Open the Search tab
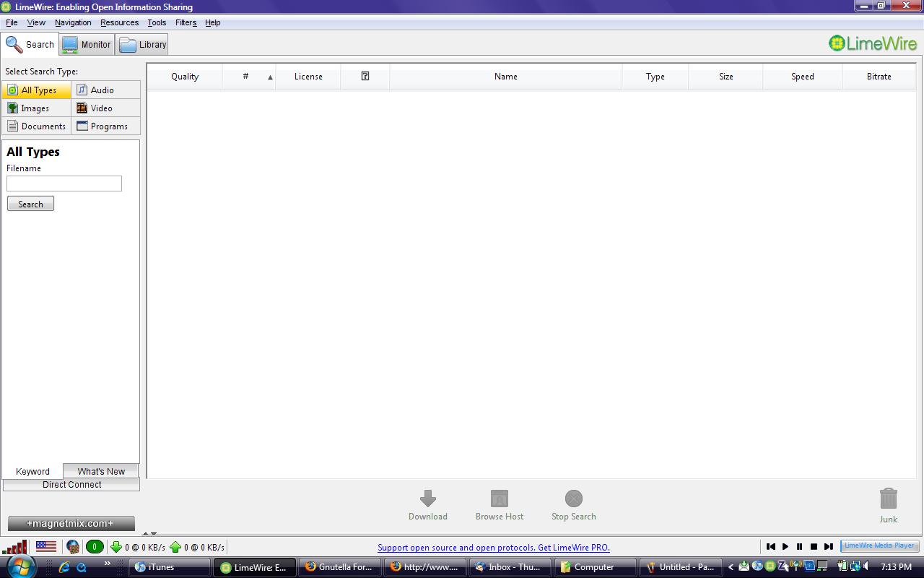This screenshot has height=578, width=924. pos(30,44)
